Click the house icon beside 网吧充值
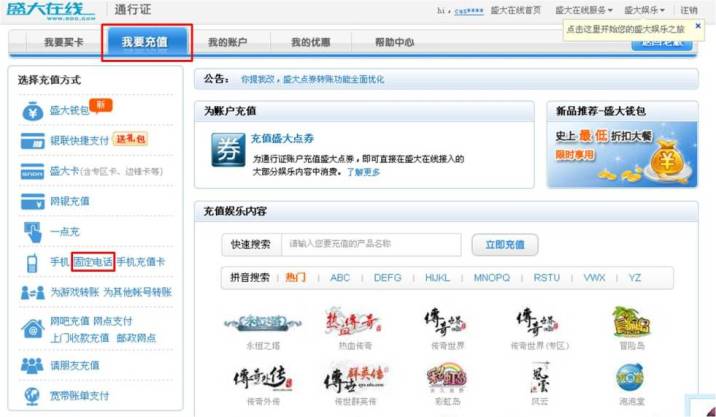 point(32,329)
